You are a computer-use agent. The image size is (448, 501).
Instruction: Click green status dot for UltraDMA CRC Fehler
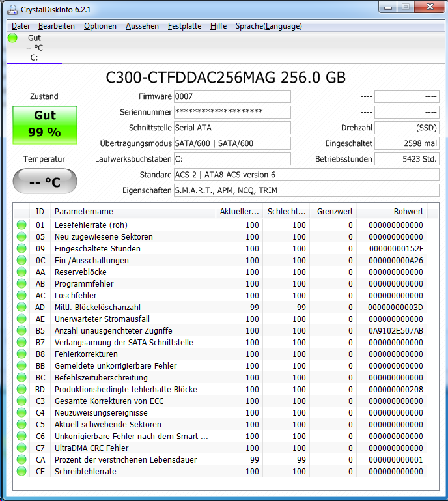21,448
